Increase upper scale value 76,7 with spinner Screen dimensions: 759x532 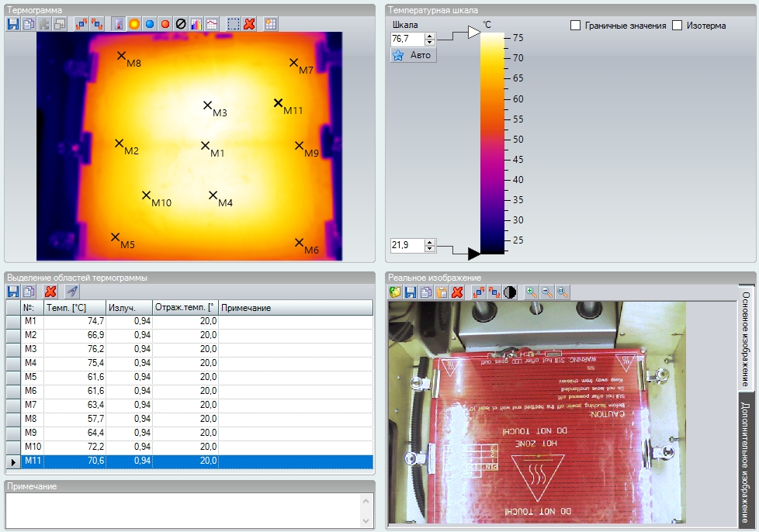(430, 35)
